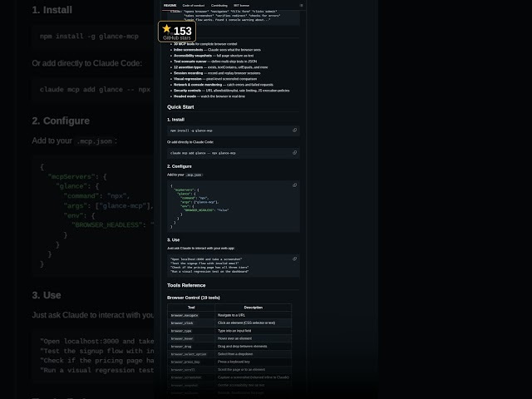Click the 'Inline screenshots' feature bullet
The height and width of the screenshot is (399, 532).
[x=217, y=50]
